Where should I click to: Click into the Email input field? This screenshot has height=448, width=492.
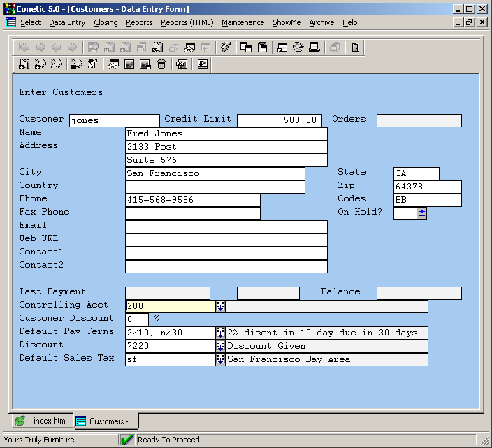click(226, 226)
